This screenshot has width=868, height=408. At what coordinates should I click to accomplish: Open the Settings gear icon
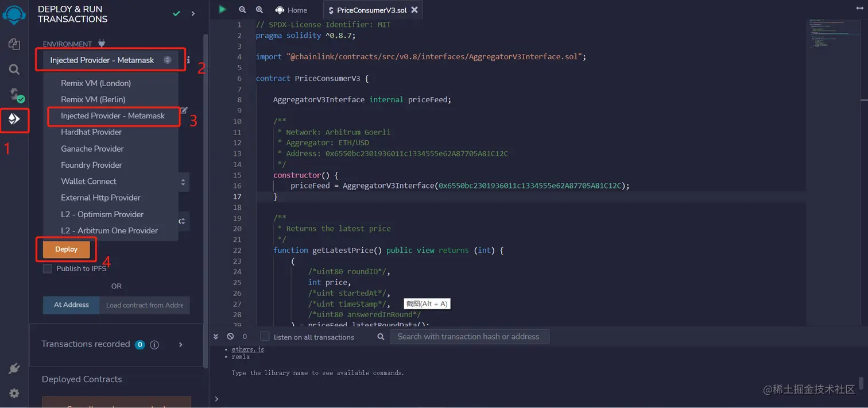[14, 394]
